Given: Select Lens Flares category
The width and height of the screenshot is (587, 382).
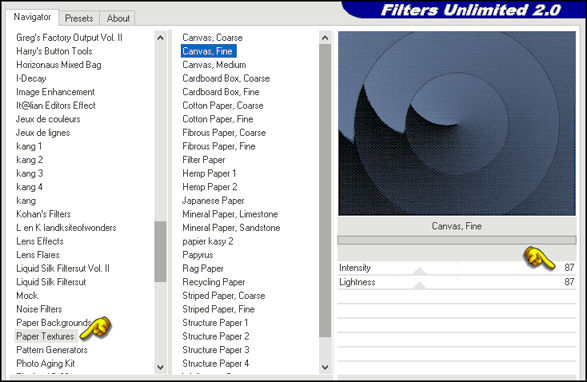Looking at the screenshot, I should pos(38,255).
